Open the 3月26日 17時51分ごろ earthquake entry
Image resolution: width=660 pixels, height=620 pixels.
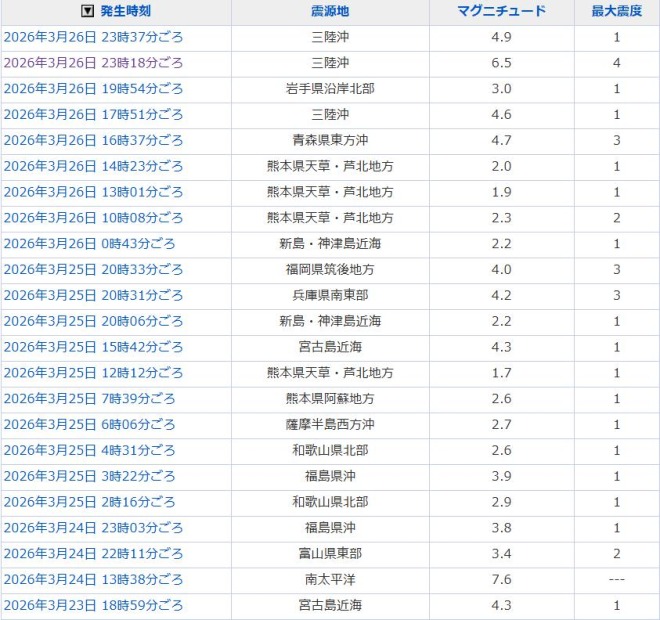94,115
